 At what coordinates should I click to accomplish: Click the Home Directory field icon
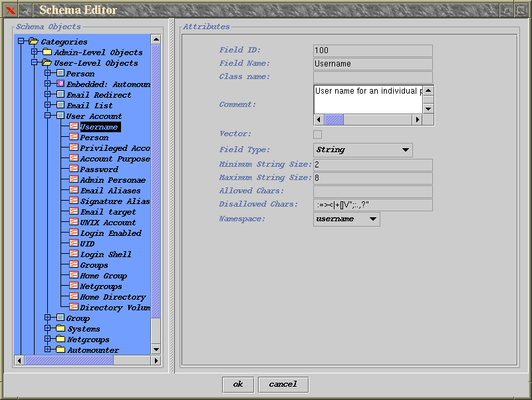[x=74, y=297]
